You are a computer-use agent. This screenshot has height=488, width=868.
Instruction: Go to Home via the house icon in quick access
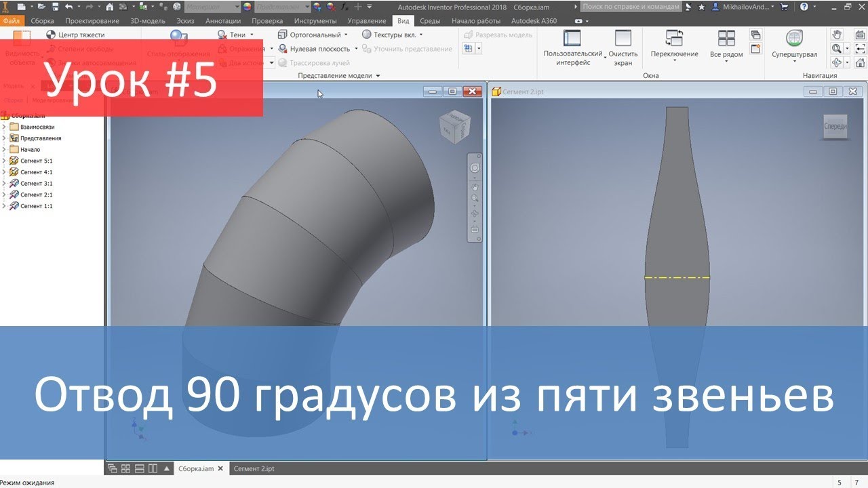(109, 7)
